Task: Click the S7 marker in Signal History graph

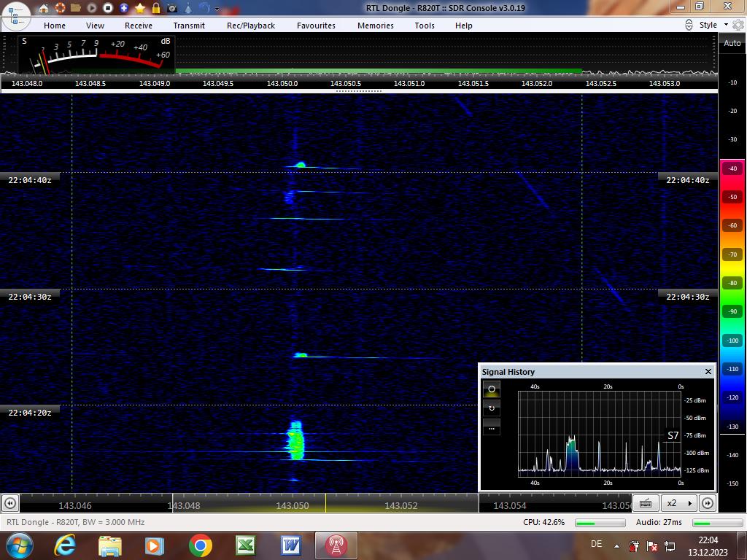Action: pyautogui.click(x=673, y=435)
